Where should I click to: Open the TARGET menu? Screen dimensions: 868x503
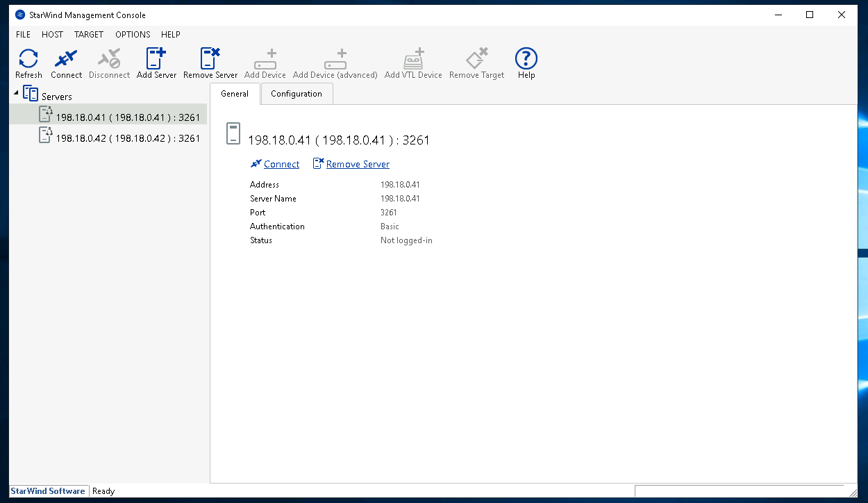click(x=89, y=35)
